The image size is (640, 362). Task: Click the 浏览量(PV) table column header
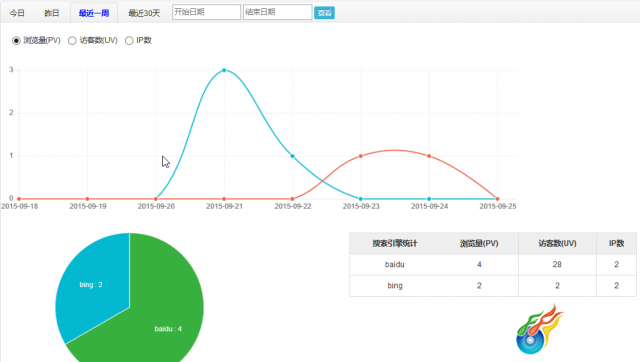[479, 244]
